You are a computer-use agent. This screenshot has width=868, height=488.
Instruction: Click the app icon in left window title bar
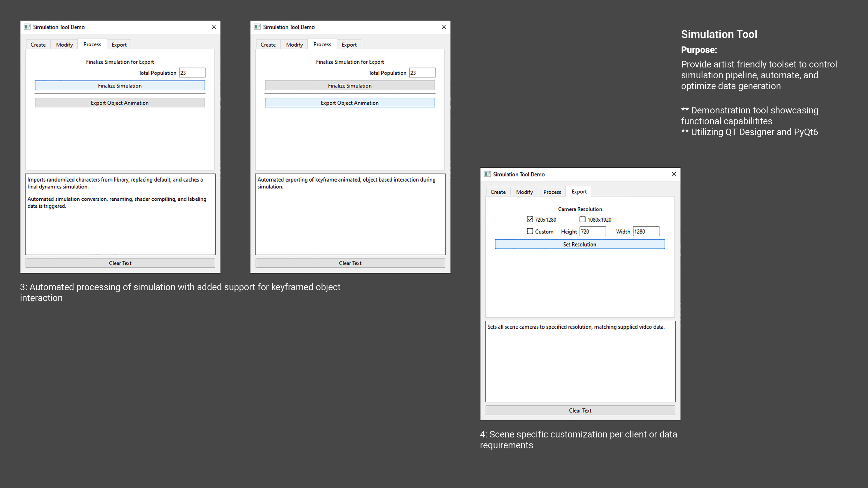point(27,27)
